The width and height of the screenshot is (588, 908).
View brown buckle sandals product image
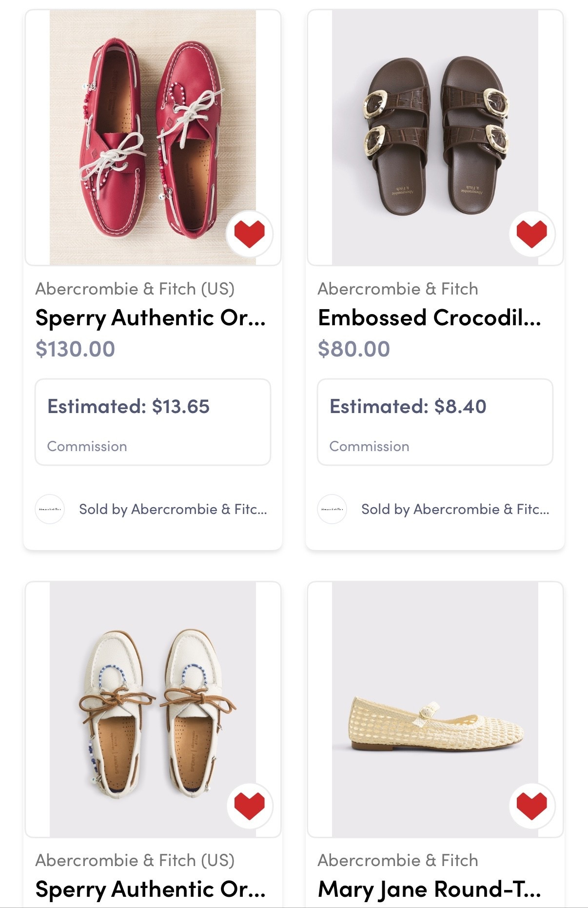click(435, 138)
